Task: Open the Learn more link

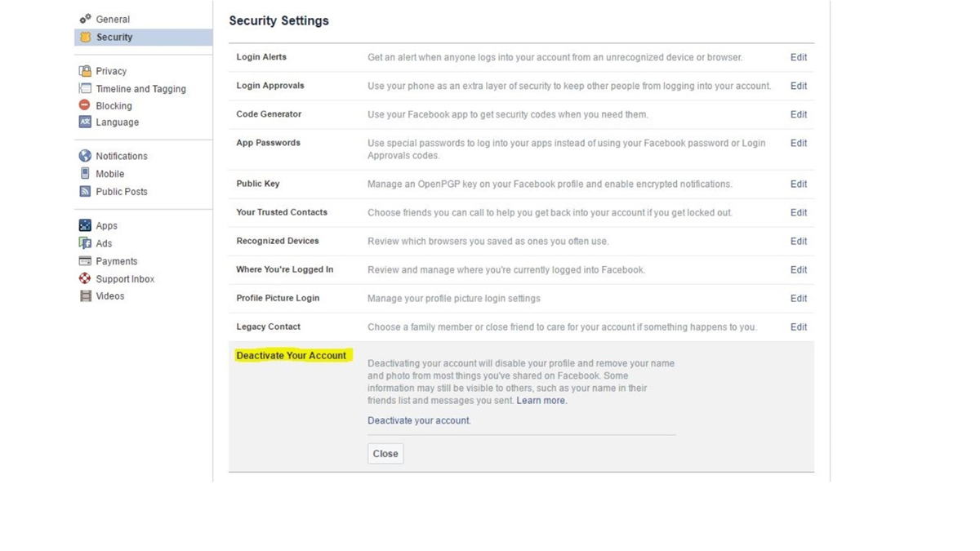Action: [541, 401]
